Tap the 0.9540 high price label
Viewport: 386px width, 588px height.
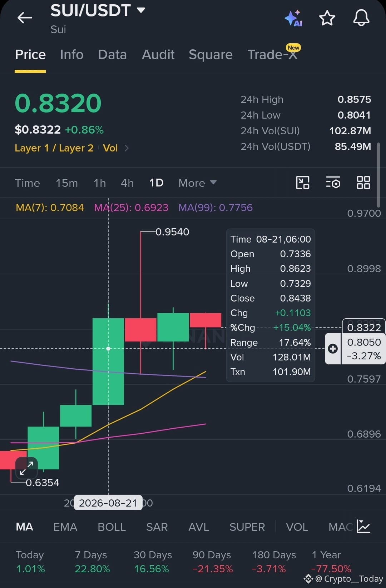click(x=172, y=232)
